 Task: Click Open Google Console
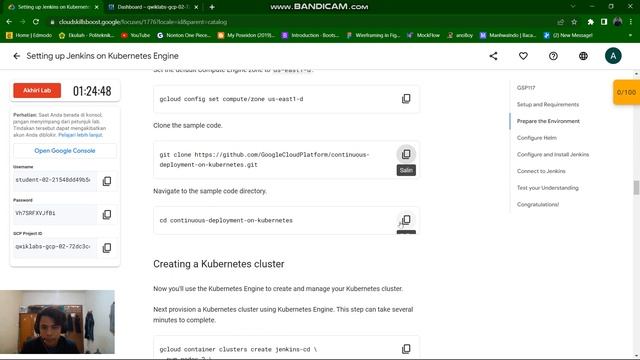click(x=65, y=151)
